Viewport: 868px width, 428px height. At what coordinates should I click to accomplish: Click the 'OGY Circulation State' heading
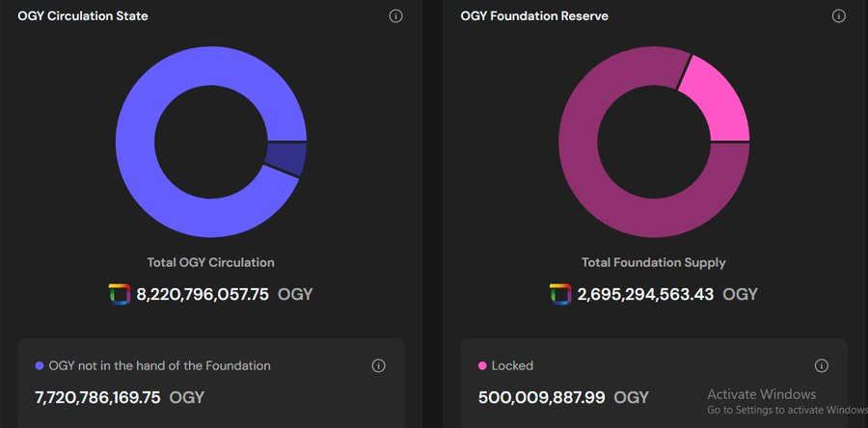(x=83, y=16)
